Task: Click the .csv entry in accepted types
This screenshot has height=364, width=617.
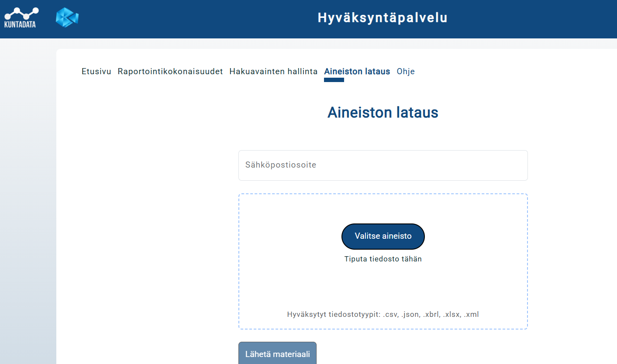Action: tap(390, 314)
